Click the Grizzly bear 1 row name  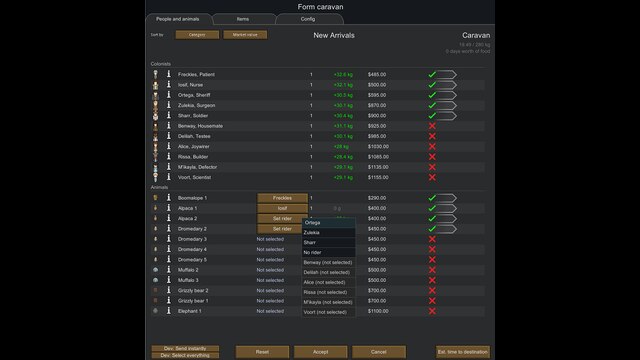pos(193,300)
